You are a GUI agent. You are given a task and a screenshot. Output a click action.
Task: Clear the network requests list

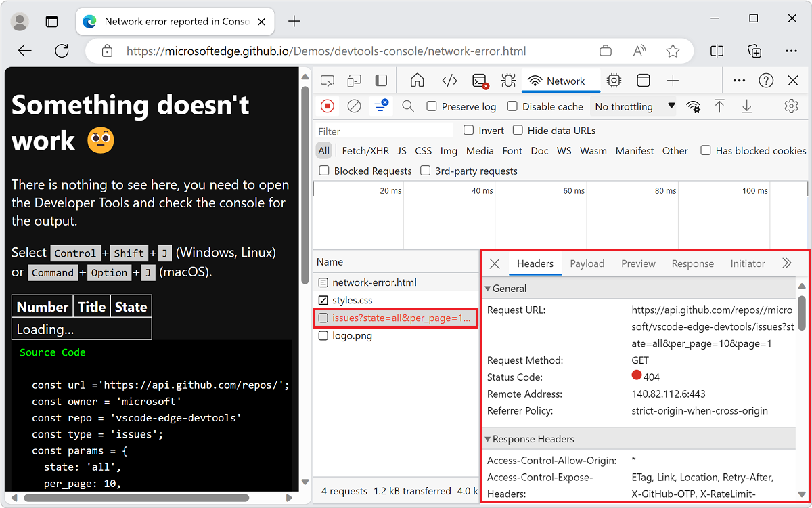click(353, 106)
